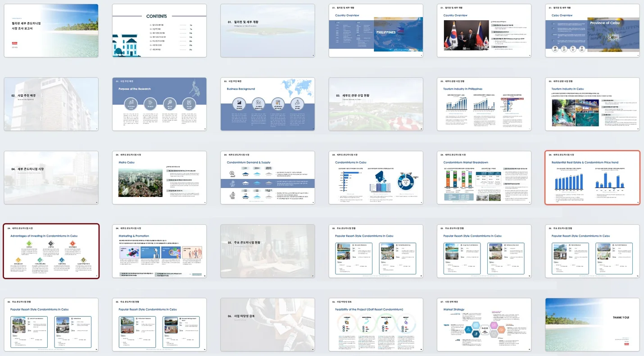Open the Marketing & Promotion slide
Image resolution: width=644 pixels, height=356 pixels.
[159, 251]
